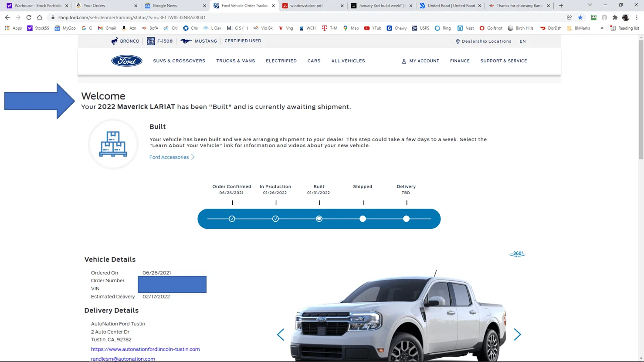The height and width of the screenshot is (362, 644).
Task: Close the Your Orders tab
Action: tap(136, 6)
